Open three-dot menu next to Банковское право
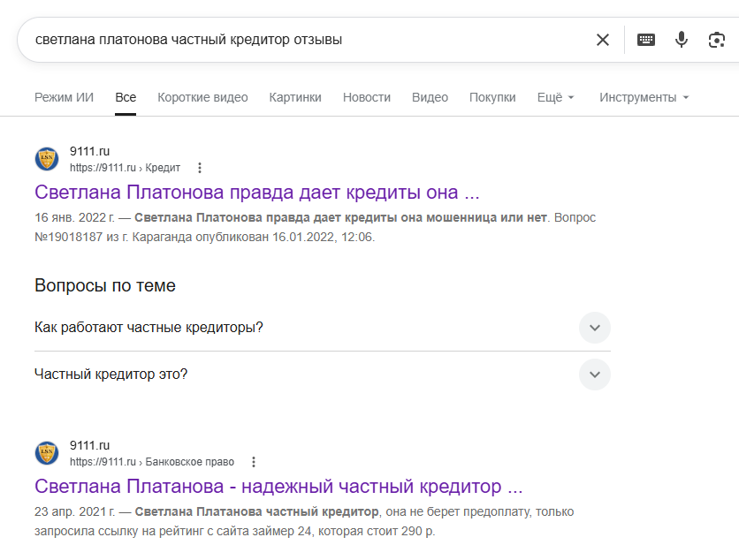Screen dimensions: 739x560 [254, 462]
